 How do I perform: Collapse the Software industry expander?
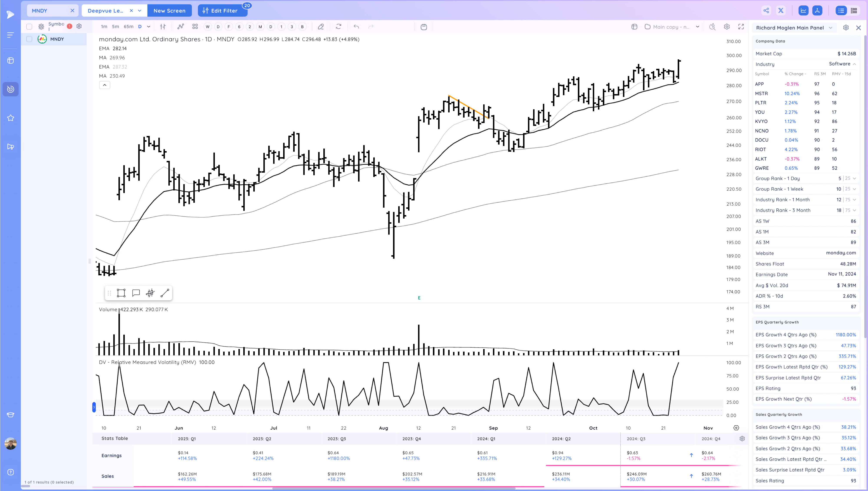[855, 64]
